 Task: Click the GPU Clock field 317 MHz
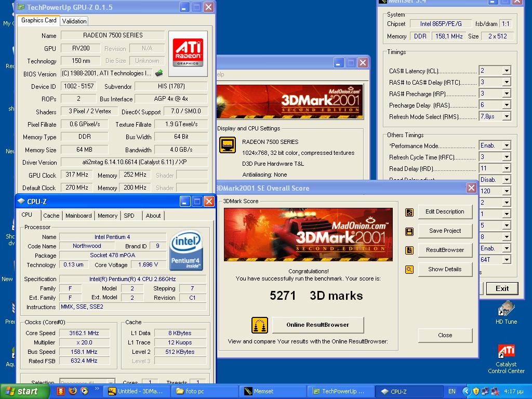[77, 175]
